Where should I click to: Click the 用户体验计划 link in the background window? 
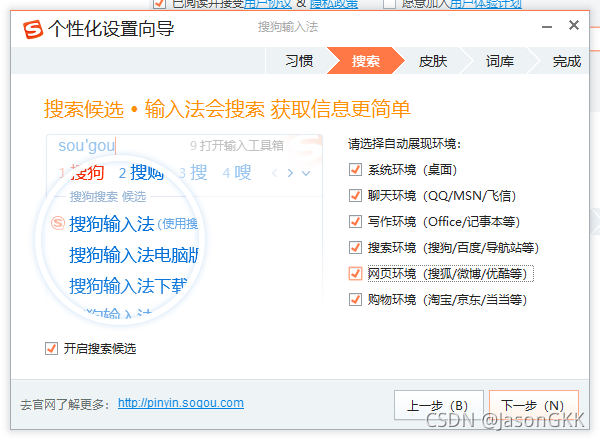click(x=485, y=3)
